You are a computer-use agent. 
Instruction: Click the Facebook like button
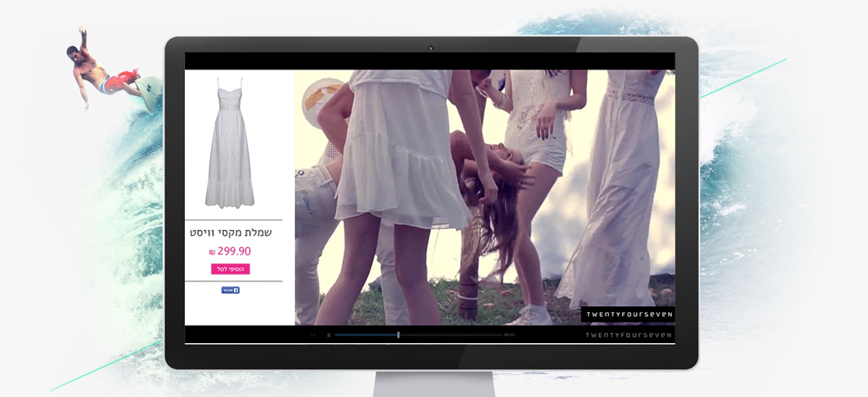230,290
